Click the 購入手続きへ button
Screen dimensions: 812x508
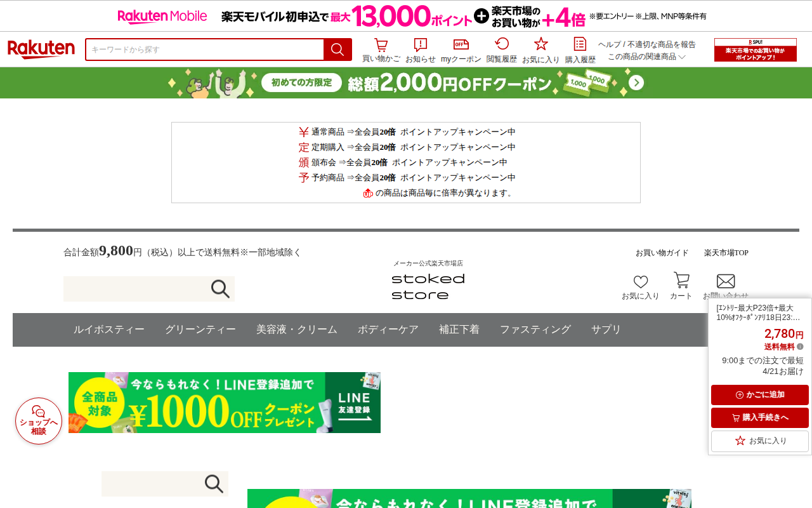760,418
